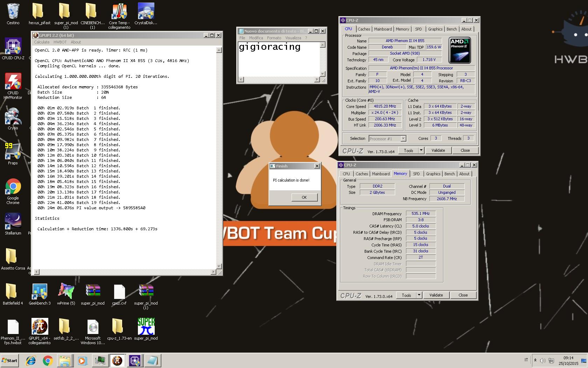588x368 pixels.
Task: Launch Stellarium desktop shortcut
Action: click(13, 224)
